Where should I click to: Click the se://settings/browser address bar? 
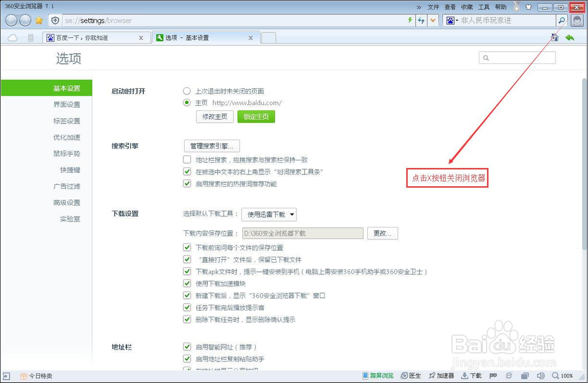coord(235,21)
